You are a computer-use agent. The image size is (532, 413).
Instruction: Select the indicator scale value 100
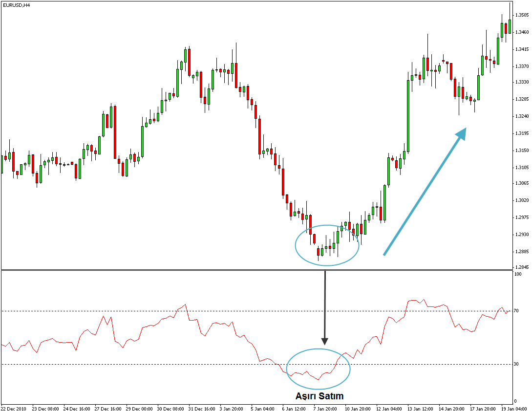pos(518,274)
